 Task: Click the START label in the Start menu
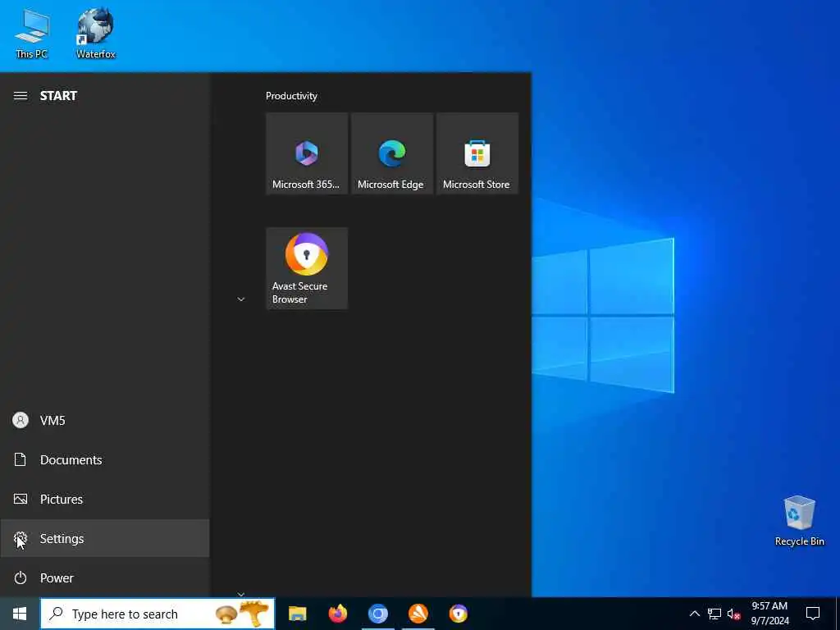coord(58,96)
